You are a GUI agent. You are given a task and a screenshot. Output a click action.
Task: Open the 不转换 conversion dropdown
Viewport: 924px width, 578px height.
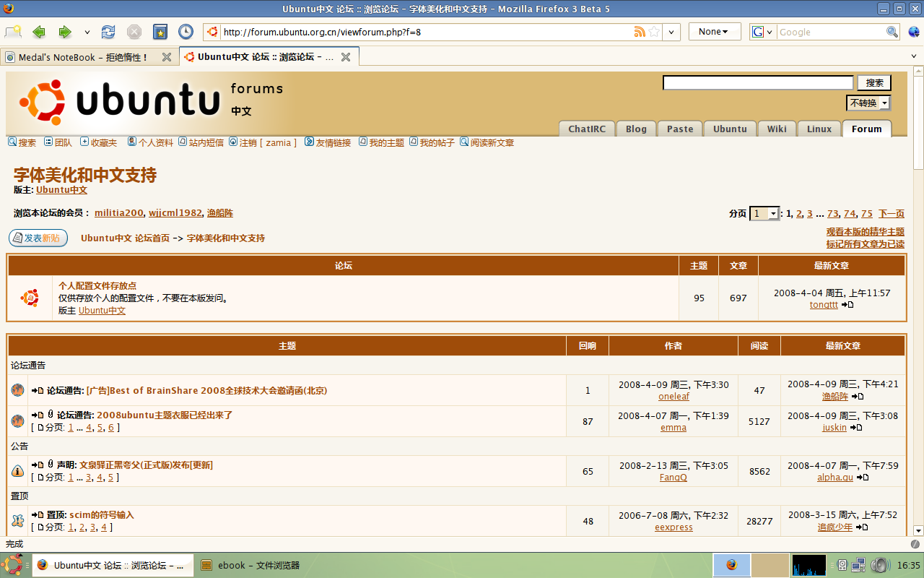868,103
